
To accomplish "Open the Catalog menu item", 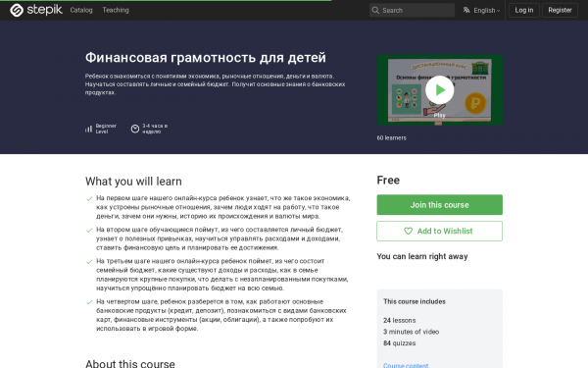I will pos(81,10).
